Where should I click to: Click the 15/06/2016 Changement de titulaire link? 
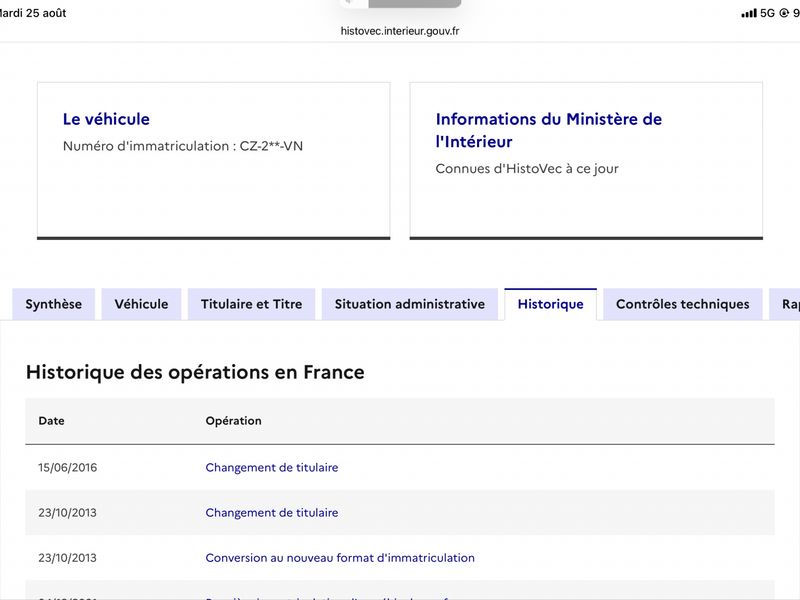click(x=271, y=467)
